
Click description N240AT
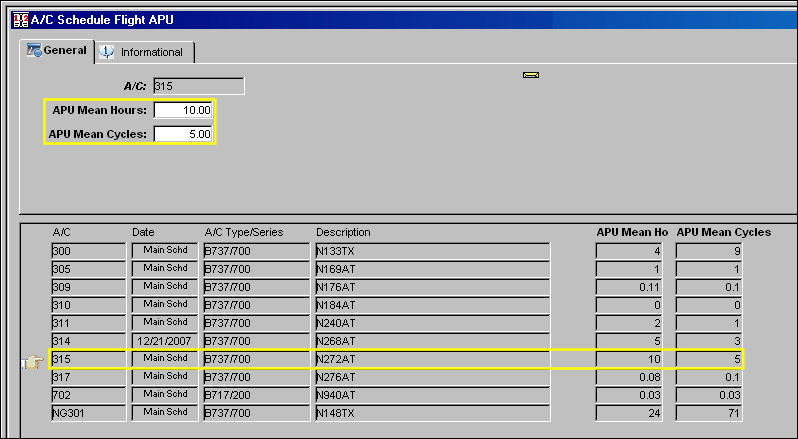coord(433,323)
